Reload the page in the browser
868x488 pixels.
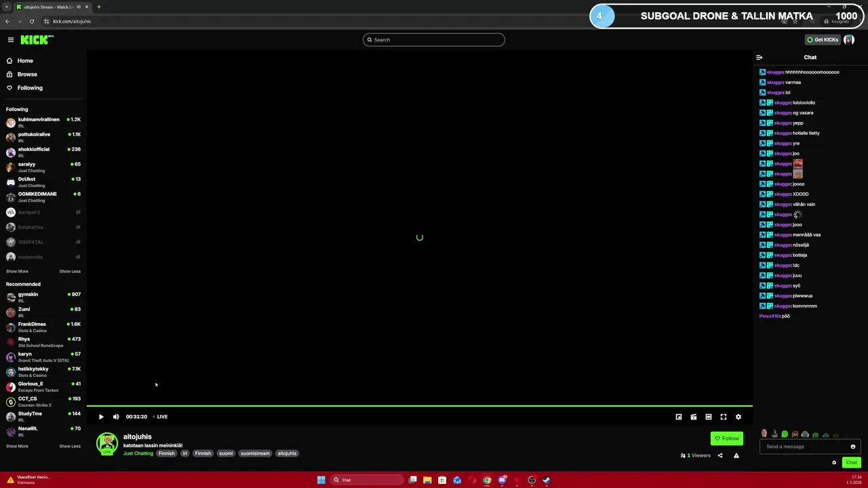point(31,21)
